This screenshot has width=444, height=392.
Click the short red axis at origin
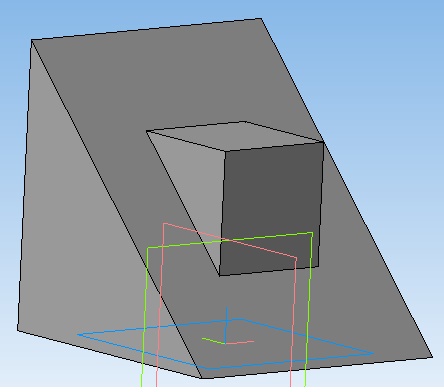(240, 342)
